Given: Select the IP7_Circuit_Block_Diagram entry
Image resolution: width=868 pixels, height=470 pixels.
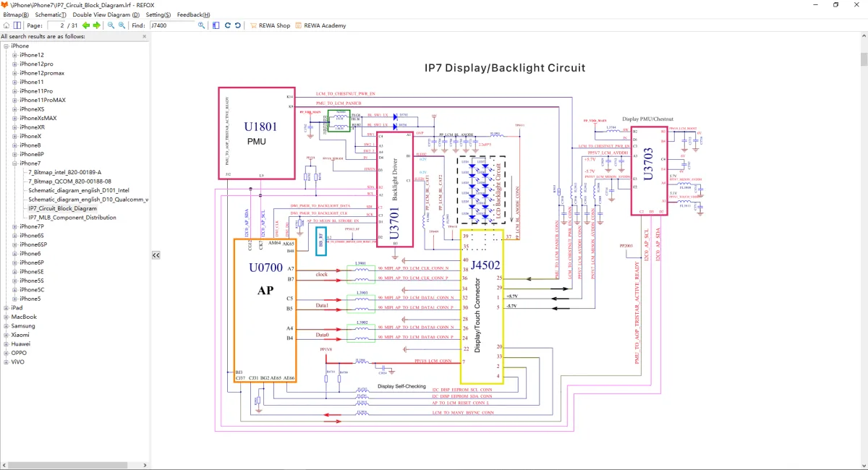Looking at the screenshot, I should 62,208.
